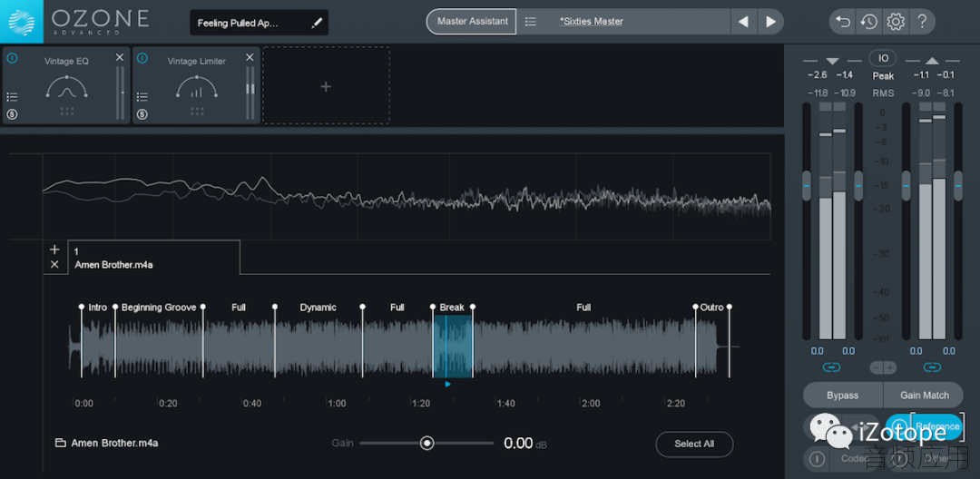Toggle Vintage EQ power button

pos(12,59)
